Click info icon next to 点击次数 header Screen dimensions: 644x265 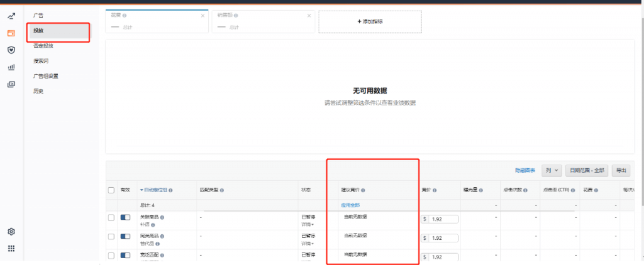[x=526, y=190]
